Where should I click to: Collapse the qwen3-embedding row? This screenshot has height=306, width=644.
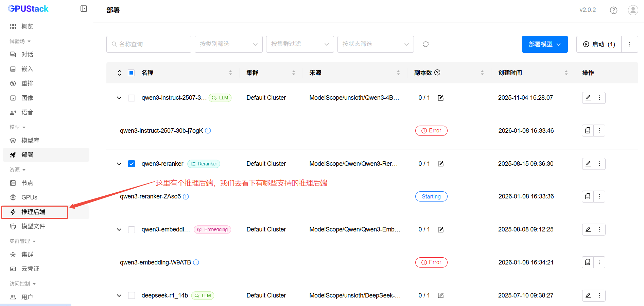(x=119, y=230)
